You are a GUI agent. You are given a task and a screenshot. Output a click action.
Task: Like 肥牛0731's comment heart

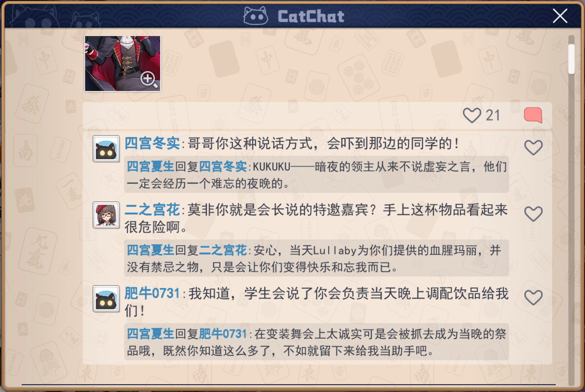pos(533,298)
